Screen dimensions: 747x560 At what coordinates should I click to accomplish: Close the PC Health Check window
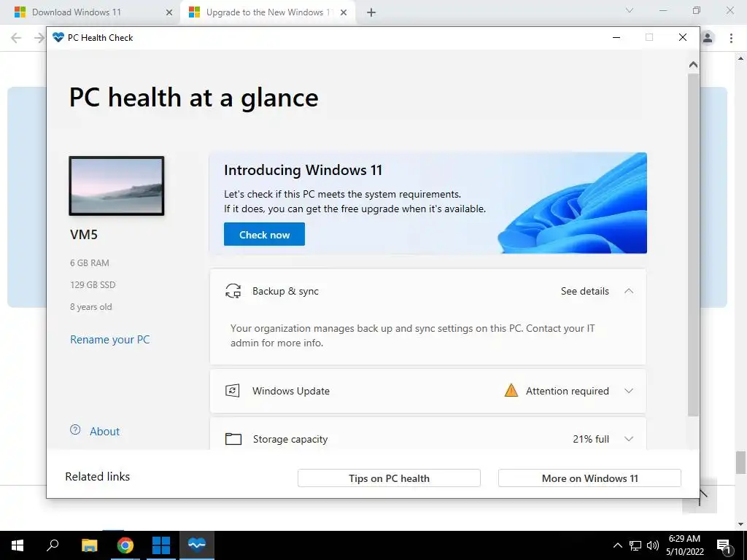[x=683, y=38]
